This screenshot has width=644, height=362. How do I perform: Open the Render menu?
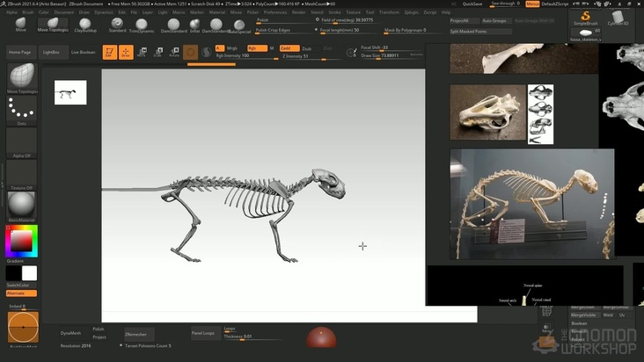tap(298, 12)
